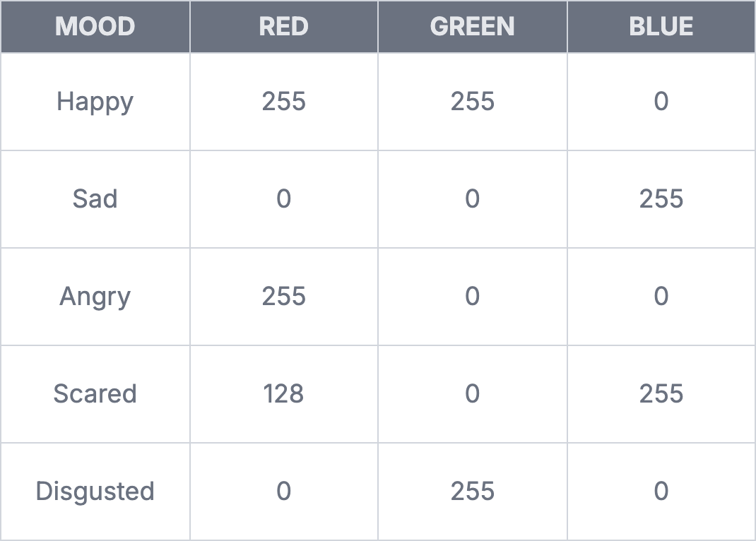Click the Green value for Happy
The width and height of the screenshot is (756, 541).
click(473, 102)
